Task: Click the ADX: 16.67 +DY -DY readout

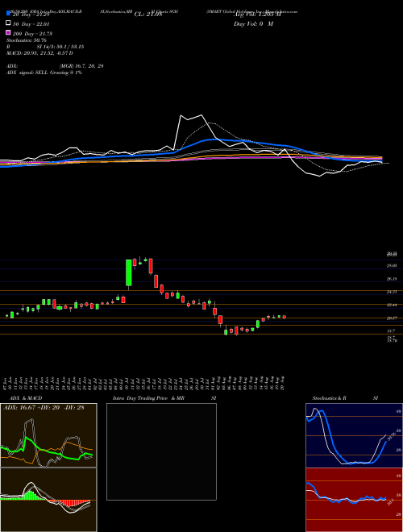Action: [x=44, y=408]
